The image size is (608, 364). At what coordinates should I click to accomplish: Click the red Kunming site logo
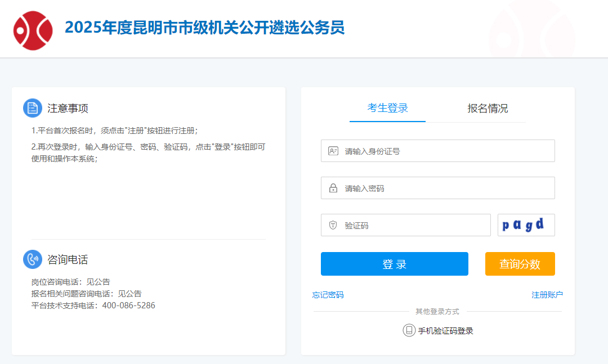(x=33, y=30)
